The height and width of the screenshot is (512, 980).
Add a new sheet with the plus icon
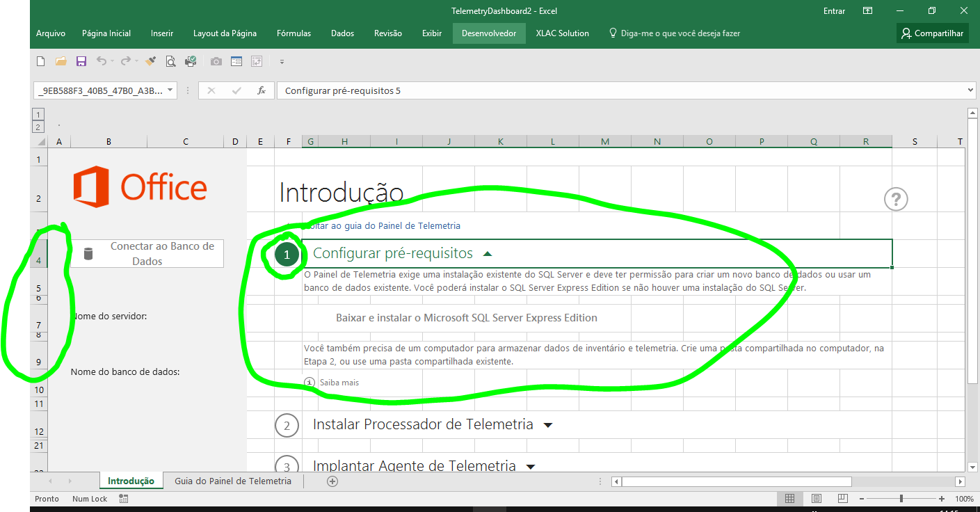coord(332,481)
